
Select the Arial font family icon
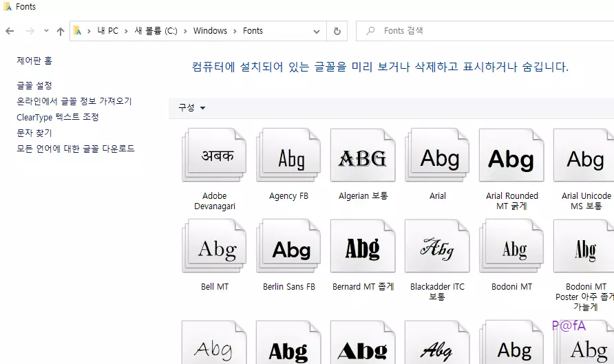tap(437, 155)
